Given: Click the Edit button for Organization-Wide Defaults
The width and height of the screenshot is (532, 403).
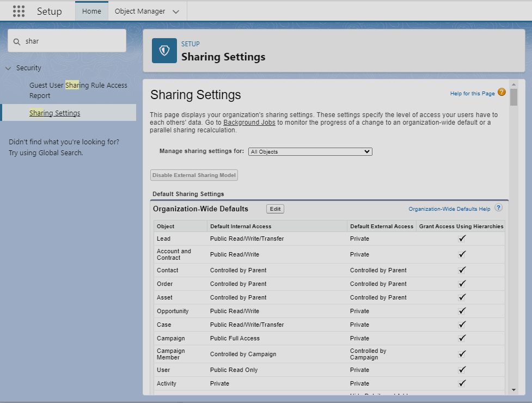Looking at the screenshot, I should point(275,209).
